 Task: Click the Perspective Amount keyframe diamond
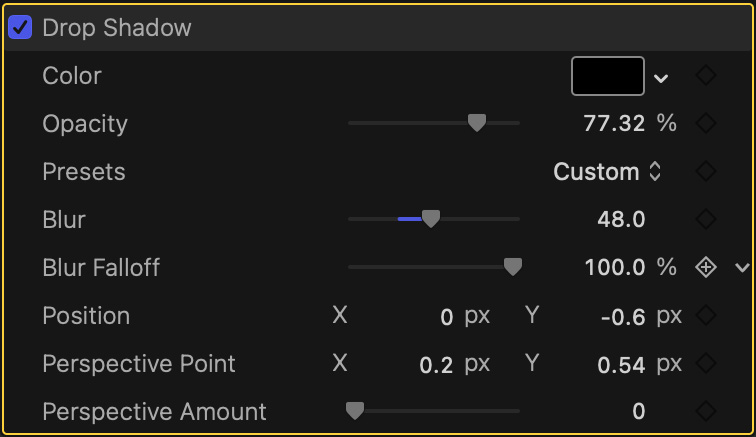coord(706,411)
